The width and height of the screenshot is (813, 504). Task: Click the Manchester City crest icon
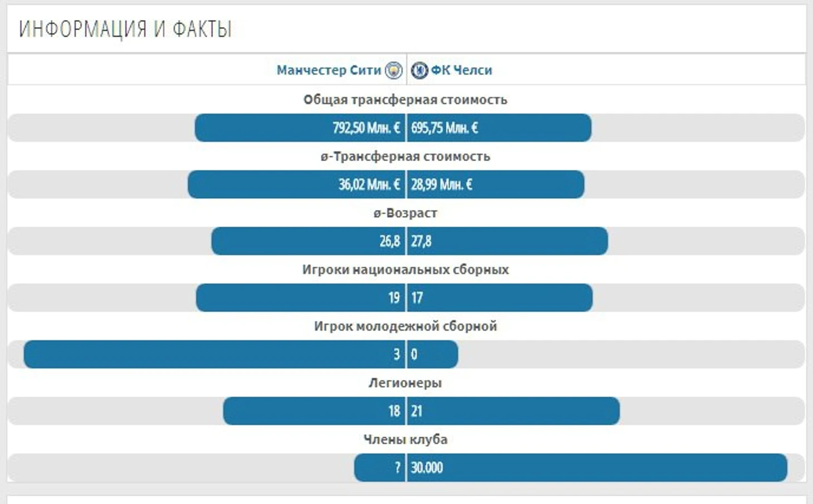point(394,70)
